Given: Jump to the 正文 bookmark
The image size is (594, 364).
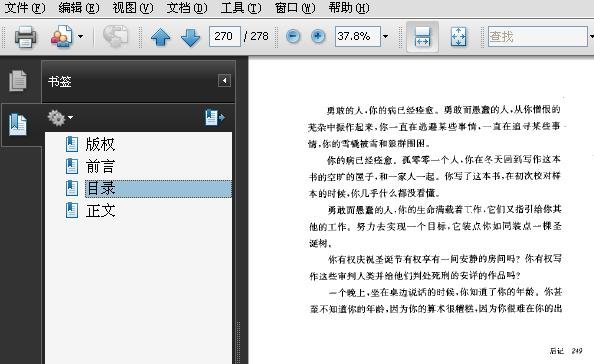Looking at the screenshot, I should coord(100,211).
